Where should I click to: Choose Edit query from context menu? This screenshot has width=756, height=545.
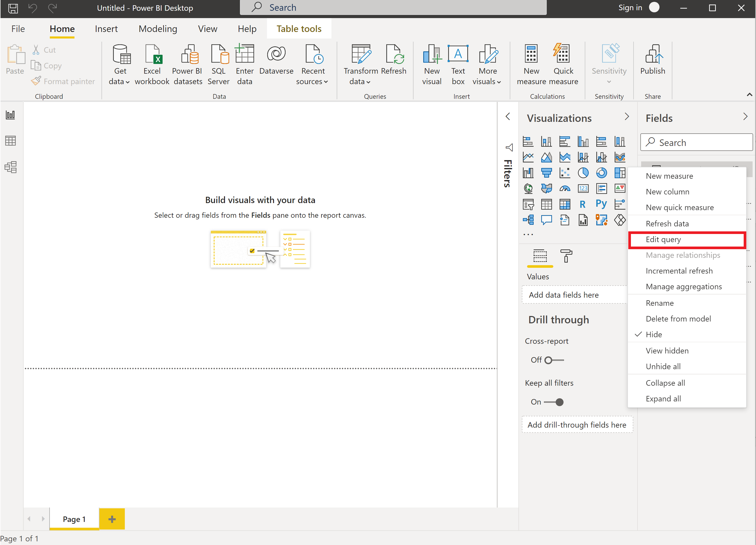click(x=663, y=239)
